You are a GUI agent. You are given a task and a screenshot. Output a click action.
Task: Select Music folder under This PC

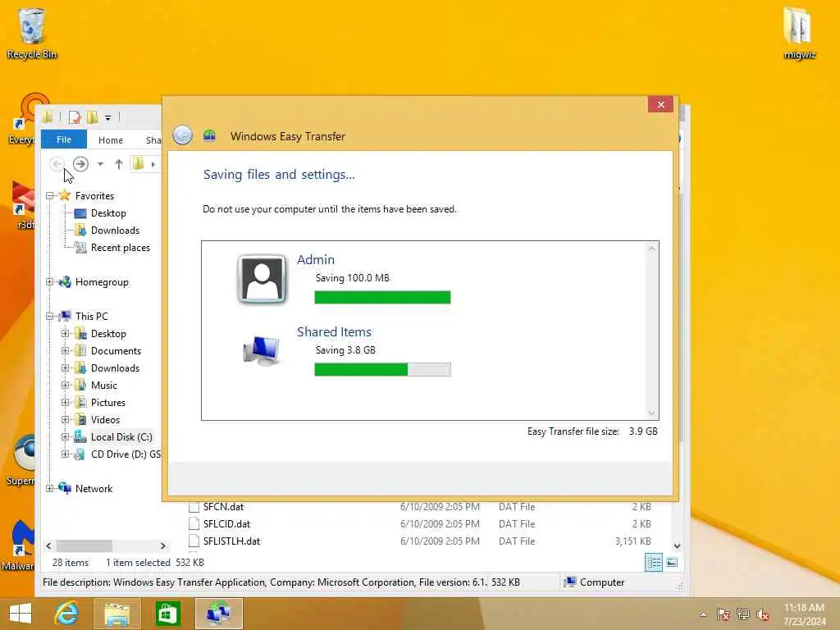pos(104,386)
